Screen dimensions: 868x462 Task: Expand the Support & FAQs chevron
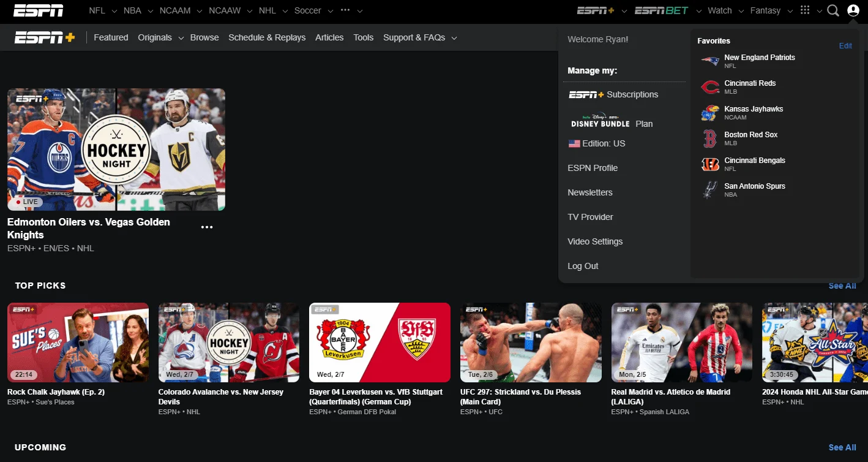pos(454,38)
